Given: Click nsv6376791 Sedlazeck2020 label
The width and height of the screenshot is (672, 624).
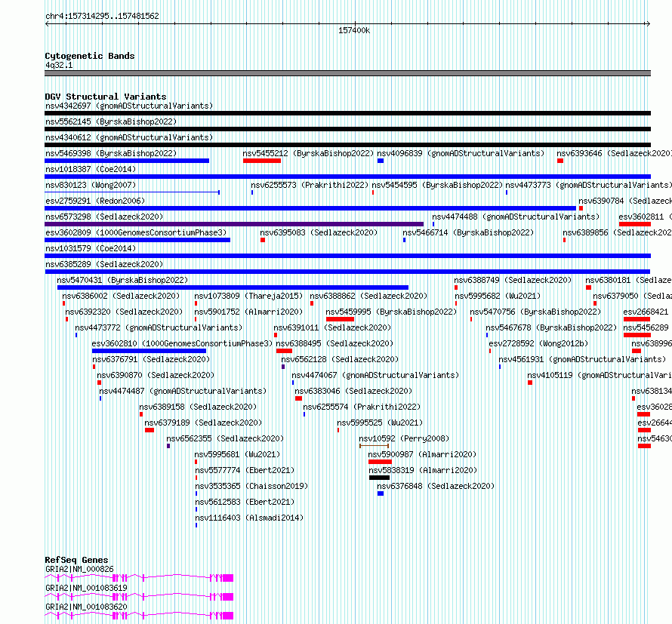Looking at the screenshot, I should click(x=151, y=359).
